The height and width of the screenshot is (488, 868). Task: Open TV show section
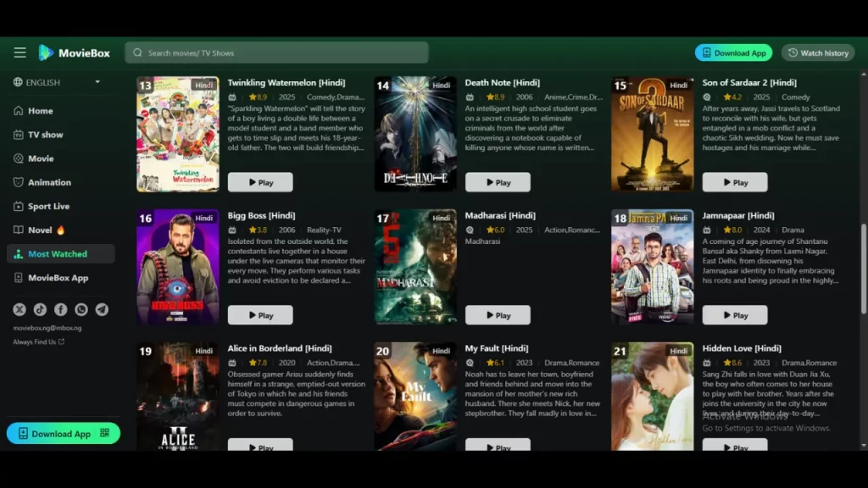pyautogui.click(x=61, y=135)
